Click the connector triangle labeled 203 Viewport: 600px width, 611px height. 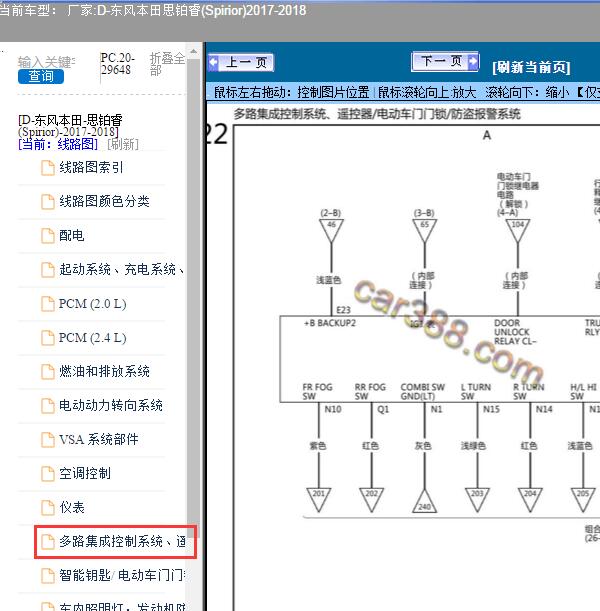pos(477,499)
